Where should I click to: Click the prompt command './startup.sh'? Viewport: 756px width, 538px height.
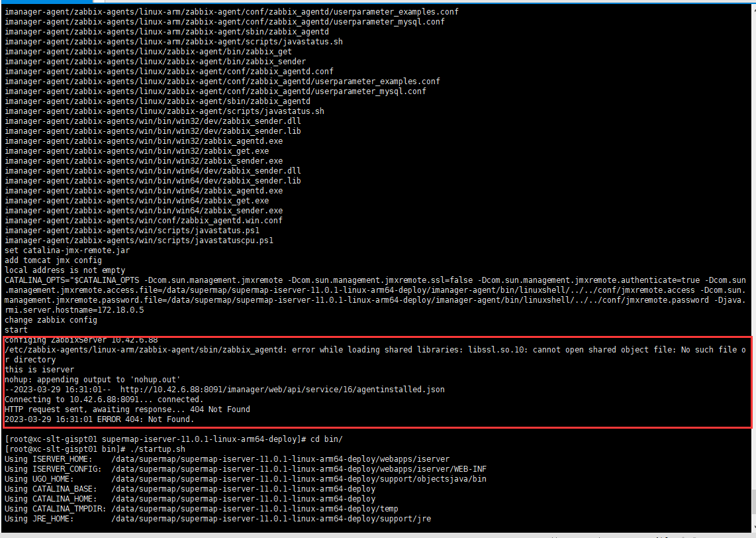coord(157,449)
